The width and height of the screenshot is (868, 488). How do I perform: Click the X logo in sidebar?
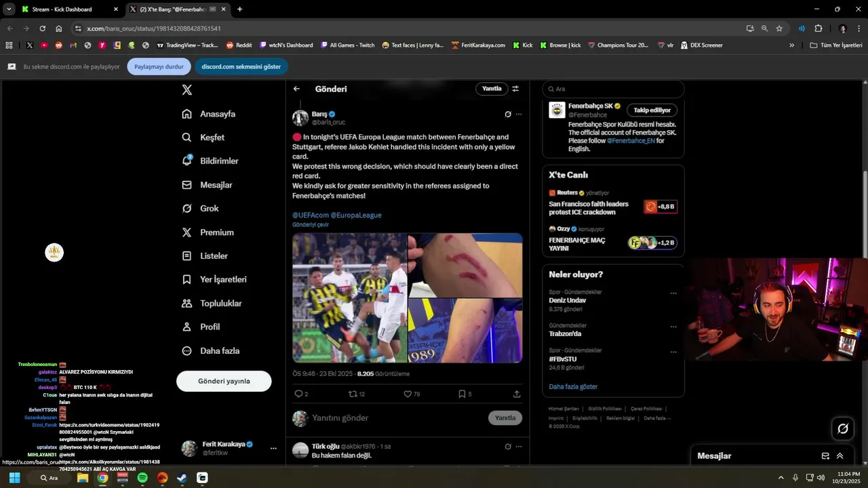pos(187,89)
